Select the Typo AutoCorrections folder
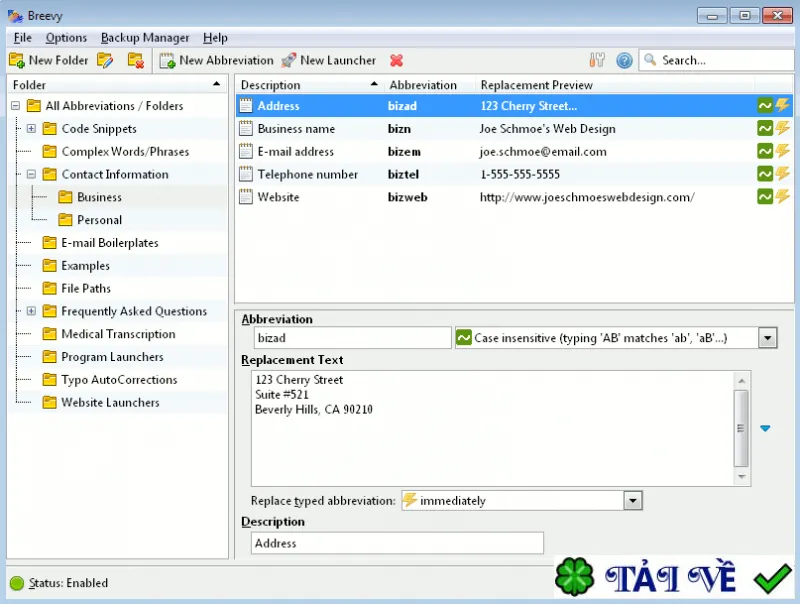Screen dimensions: 800x604 [119, 380]
